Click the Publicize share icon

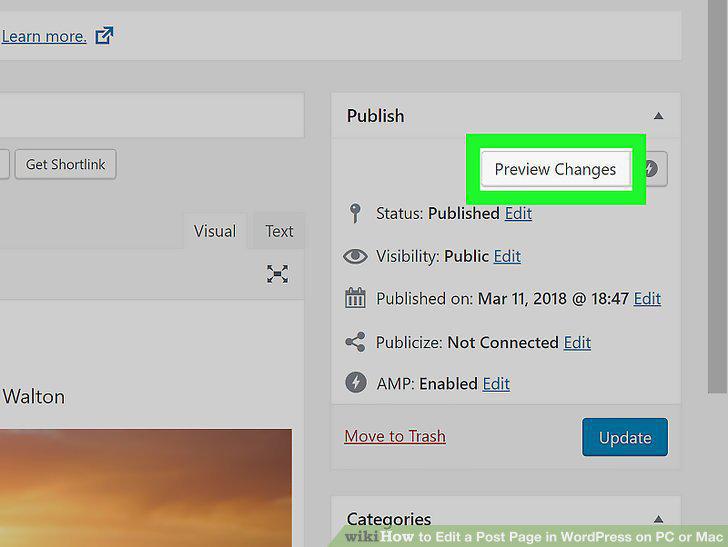(355, 342)
